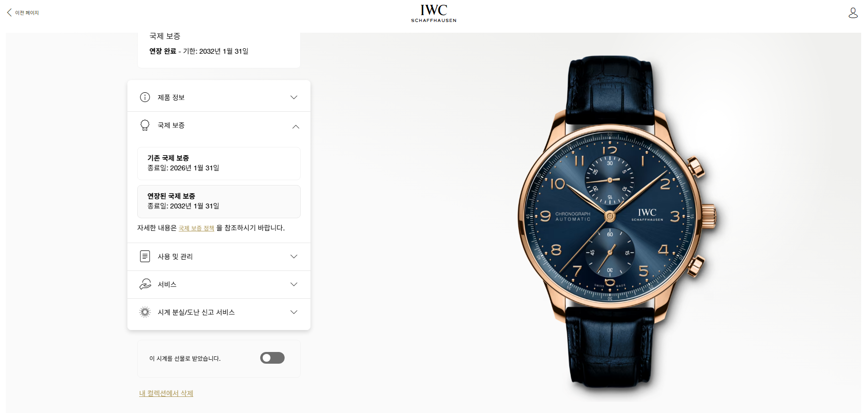Click the product info circle icon
This screenshot has width=868, height=413.
pos(145,97)
